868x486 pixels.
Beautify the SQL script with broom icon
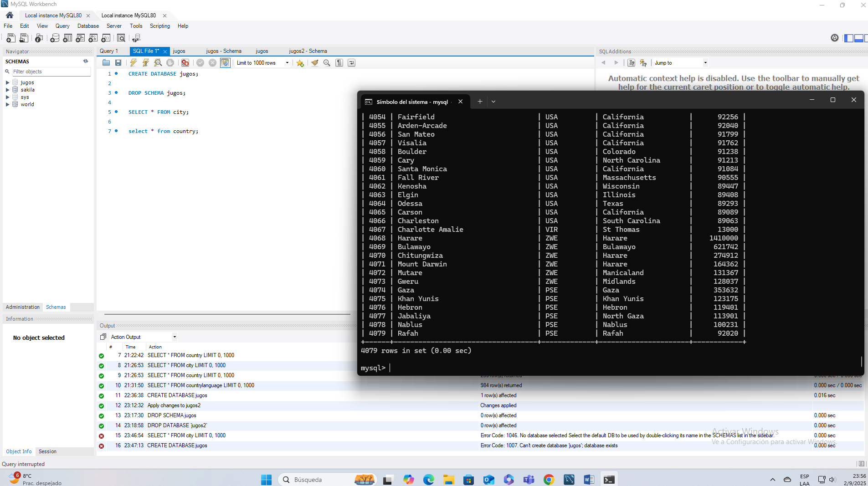coord(315,63)
